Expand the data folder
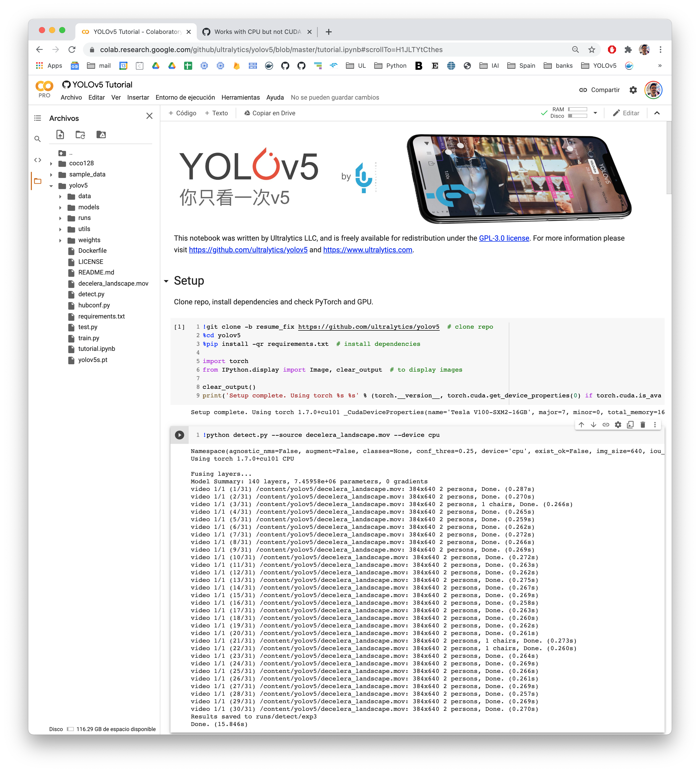The image size is (700, 772). (60, 196)
